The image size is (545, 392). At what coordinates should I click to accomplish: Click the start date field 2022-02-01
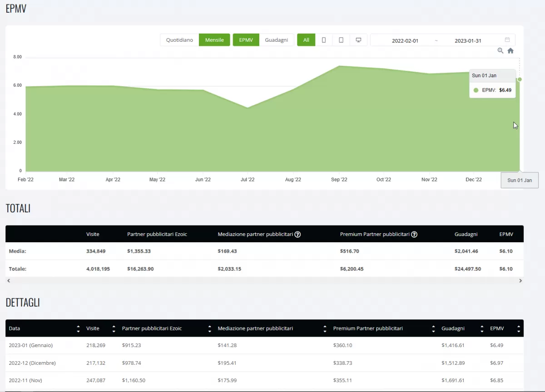coord(405,40)
